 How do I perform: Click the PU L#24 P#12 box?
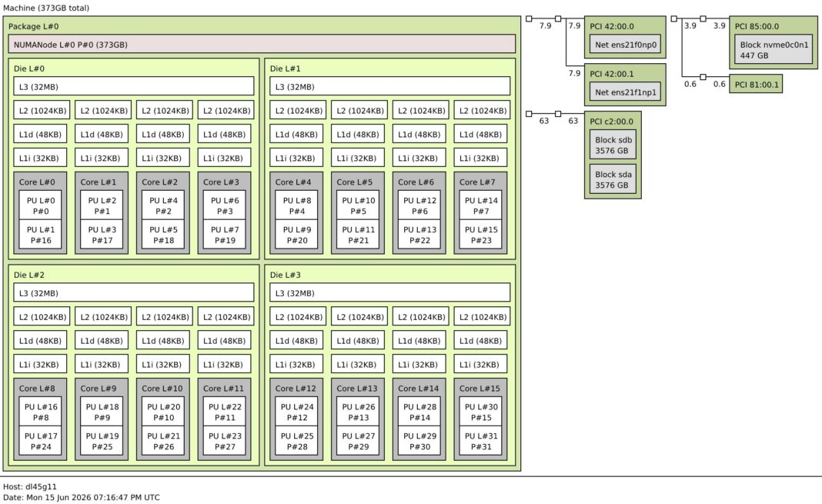click(297, 412)
